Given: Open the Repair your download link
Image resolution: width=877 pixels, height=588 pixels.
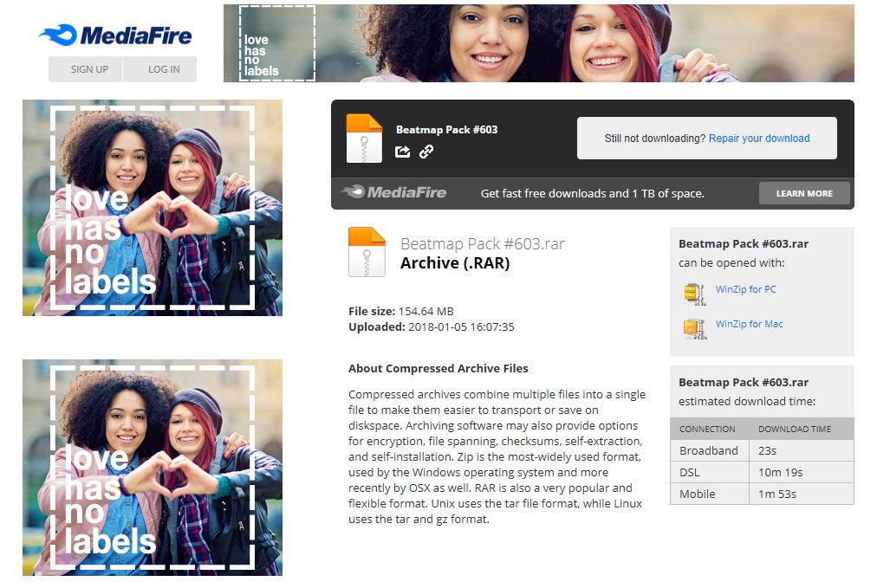Looking at the screenshot, I should (x=759, y=138).
